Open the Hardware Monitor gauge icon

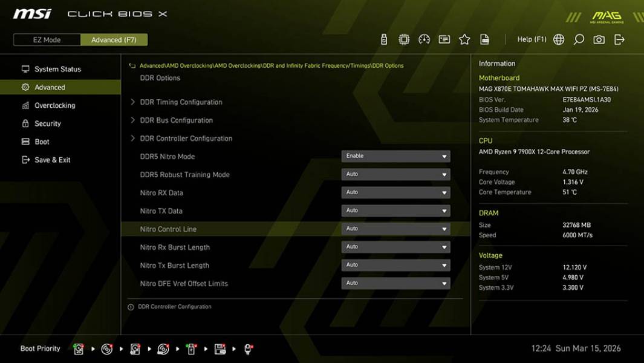coord(424,39)
